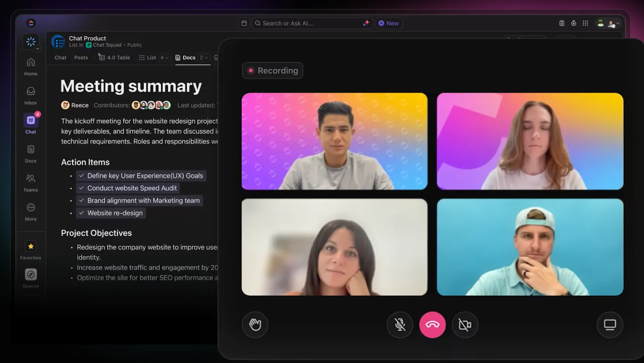Click the ClickUp logo icon
This screenshot has height=363, width=644.
31,23
